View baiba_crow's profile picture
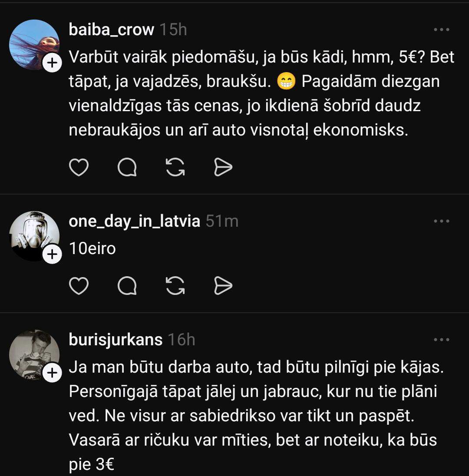This screenshot has width=469, height=476. pyautogui.click(x=34, y=44)
